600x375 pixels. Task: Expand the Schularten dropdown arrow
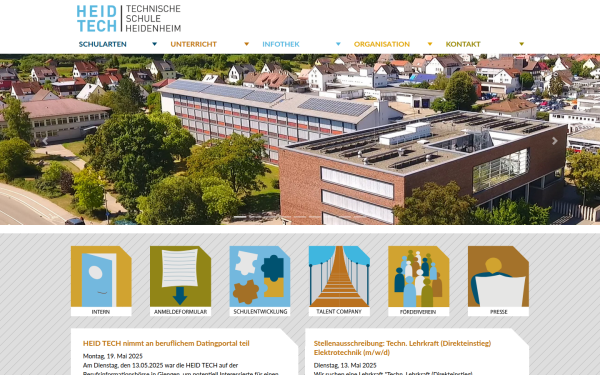(155, 44)
